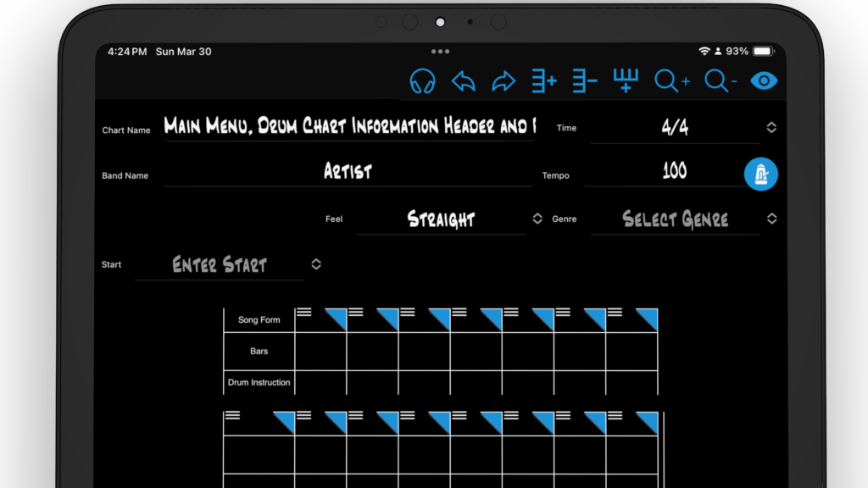Viewport: 868px width, 488px height.
Task: Open the Time signature dropdown arrows
Action: [771, 127]
